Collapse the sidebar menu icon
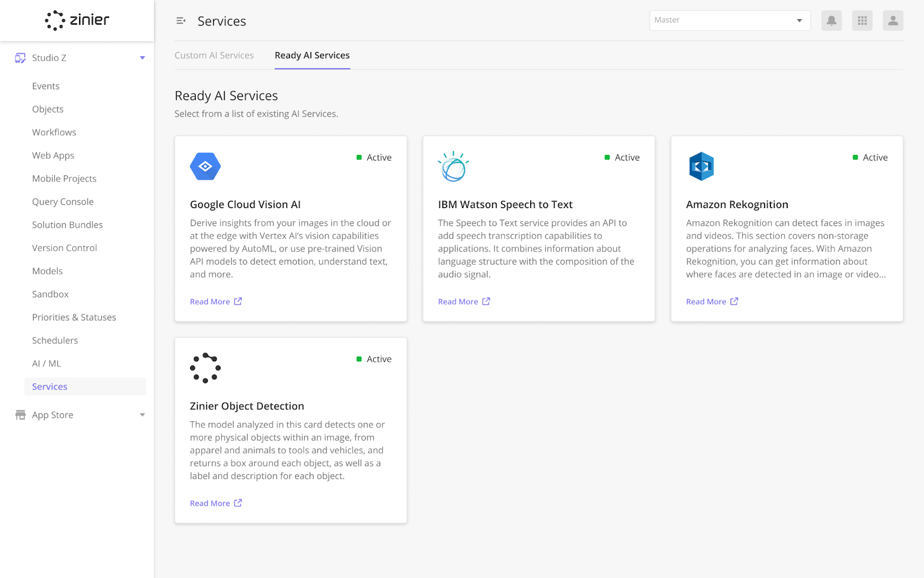 [181, 21]
